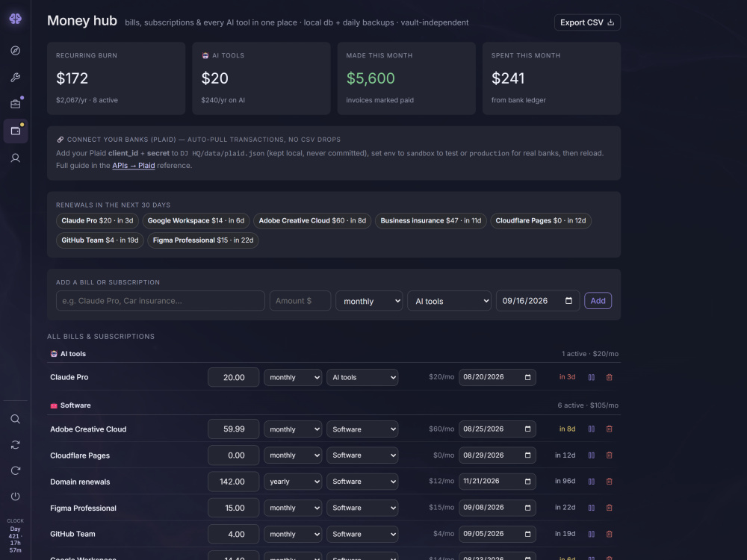Click the Made This Month $5,600 value
Viewport: 747px width, 560px height.
(371, 78)
